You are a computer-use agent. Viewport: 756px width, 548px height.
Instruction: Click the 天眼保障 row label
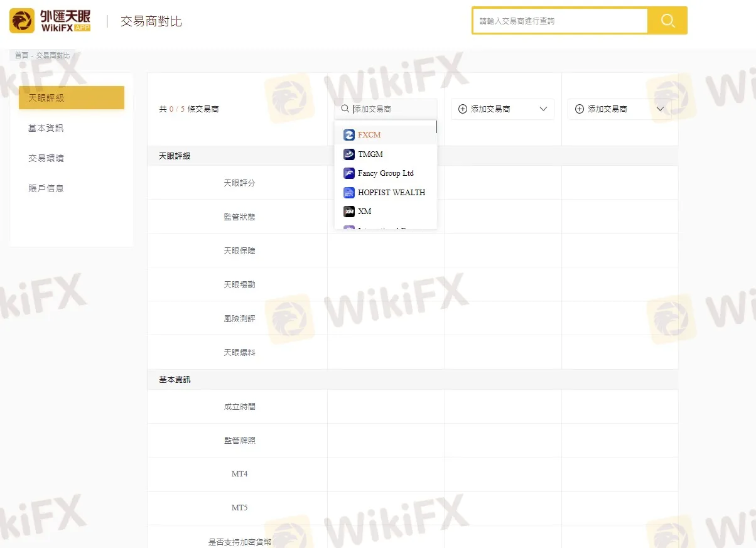[x=239, y=250]
